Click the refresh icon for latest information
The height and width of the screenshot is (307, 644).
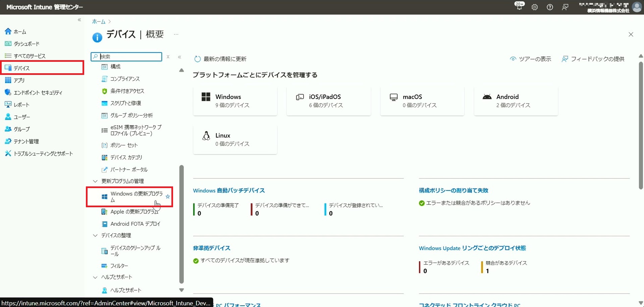[197, 59]
